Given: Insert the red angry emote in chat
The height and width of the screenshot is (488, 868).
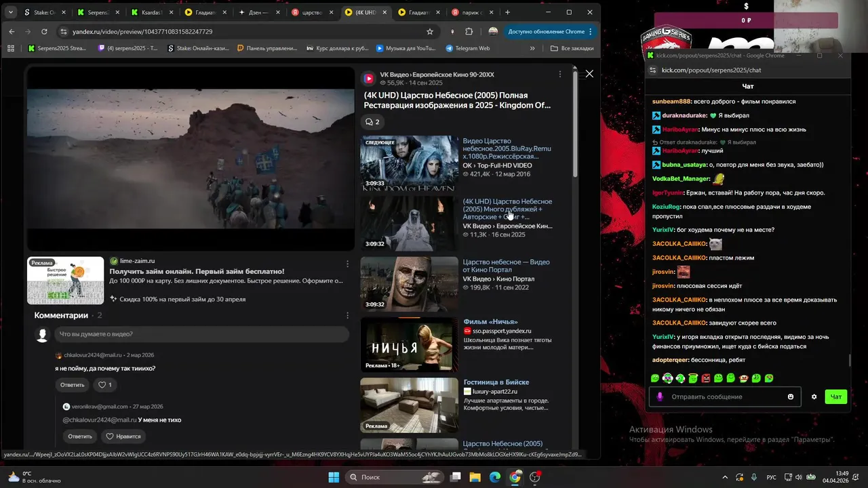Looking at the screenshot, I should click(706, 378).
